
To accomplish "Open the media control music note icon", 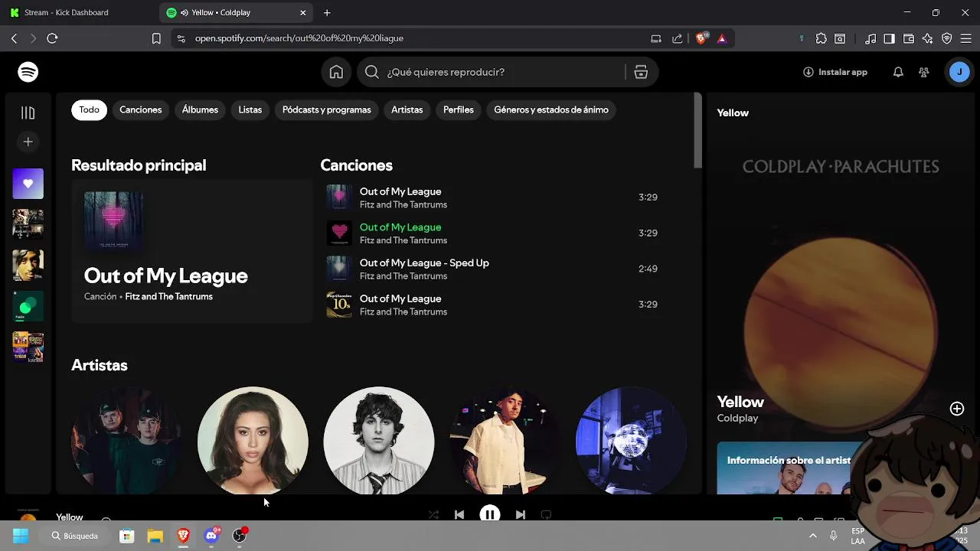I will pos(871,38).
